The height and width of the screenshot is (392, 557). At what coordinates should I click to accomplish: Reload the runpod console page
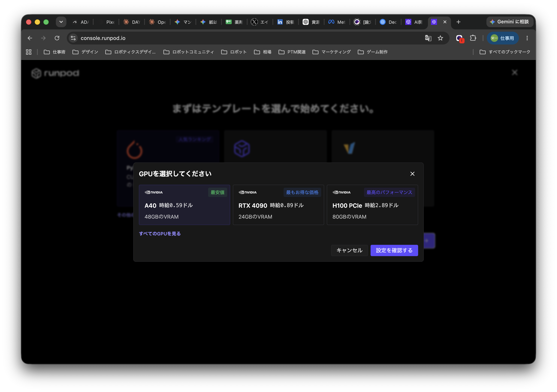point(57,38)
